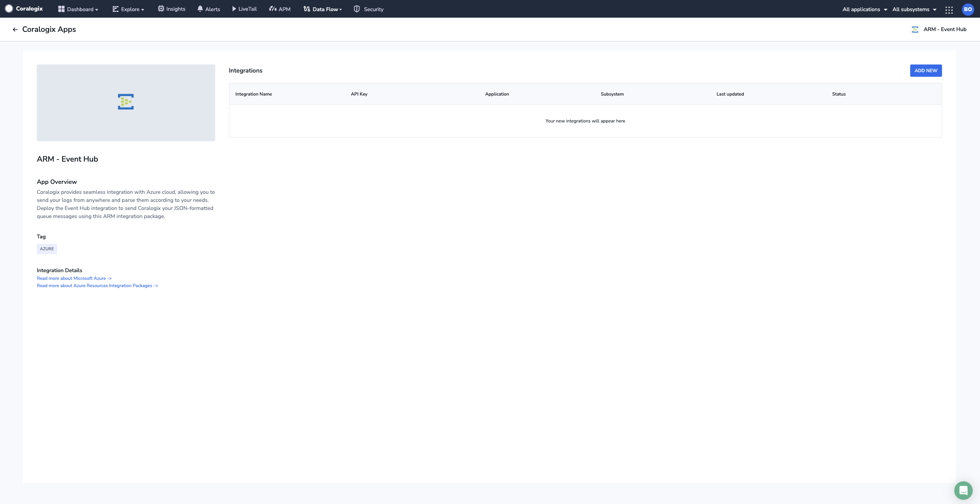Click the Status column header
Viewport: 980px width, 504px height.
[839, 94]
